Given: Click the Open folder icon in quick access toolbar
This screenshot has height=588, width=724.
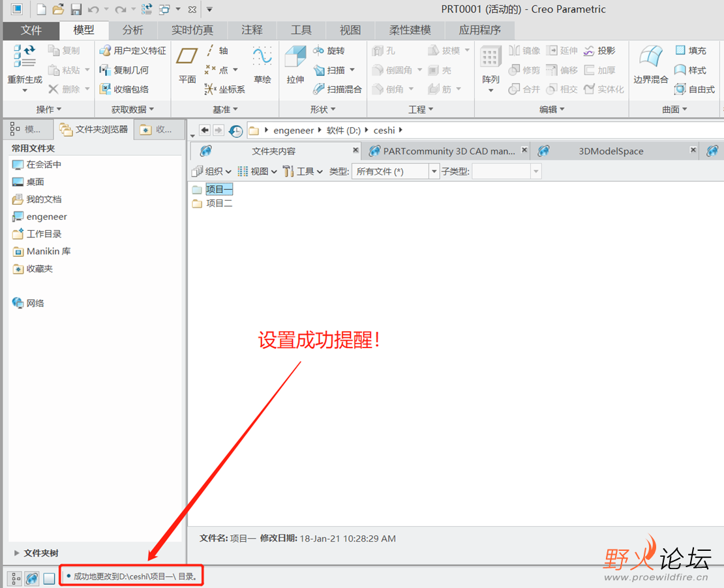Looking at the screenshot, I should (59, 9).
